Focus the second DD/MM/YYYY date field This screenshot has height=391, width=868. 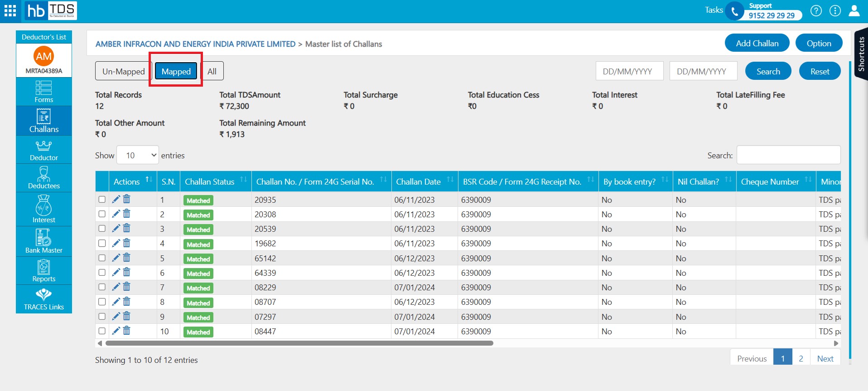click(704, 71)
